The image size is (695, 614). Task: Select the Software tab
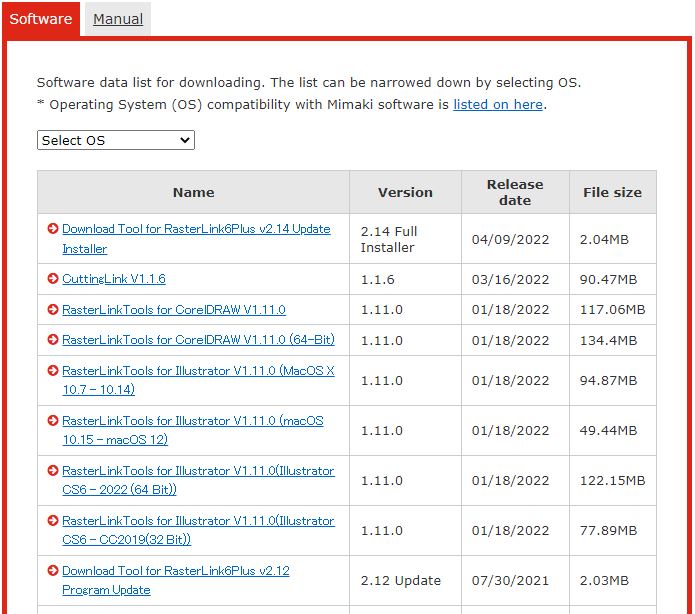pos(41,19)
